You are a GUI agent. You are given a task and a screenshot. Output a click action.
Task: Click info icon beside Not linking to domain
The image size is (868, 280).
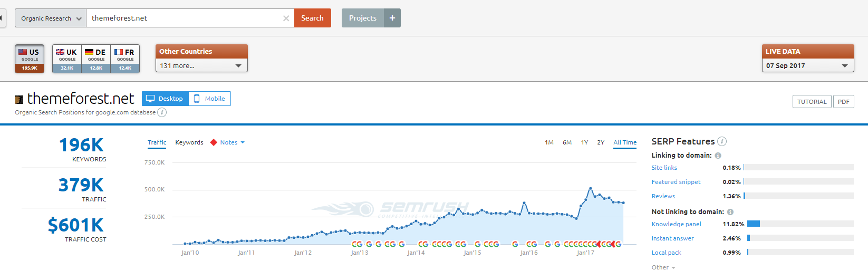(x=730, y=212)
